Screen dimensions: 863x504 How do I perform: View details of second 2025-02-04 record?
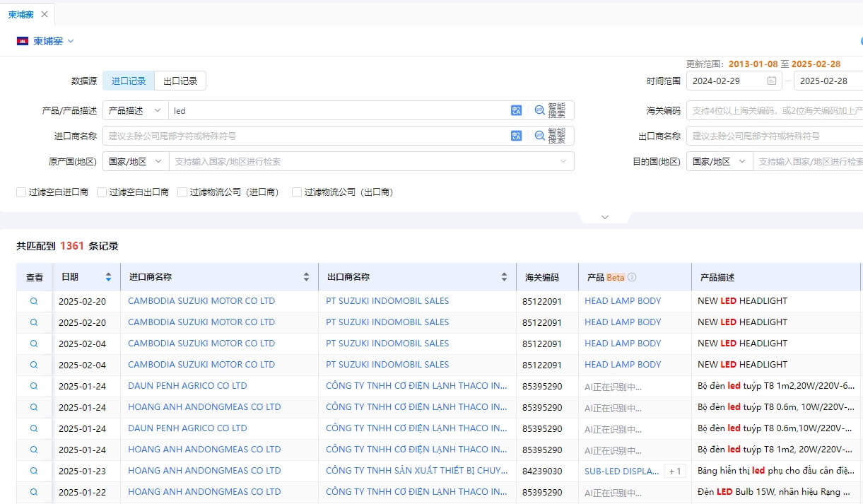(x=34, y=365)
